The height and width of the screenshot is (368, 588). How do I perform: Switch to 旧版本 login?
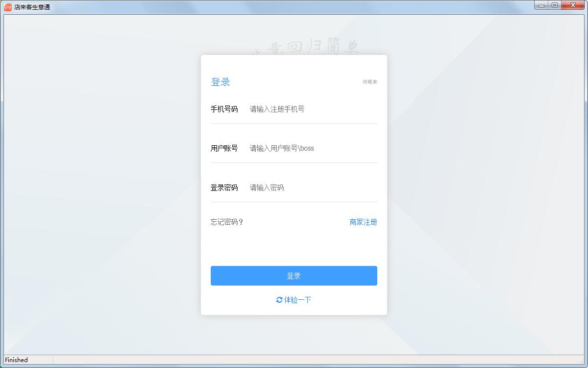point(370,82)
